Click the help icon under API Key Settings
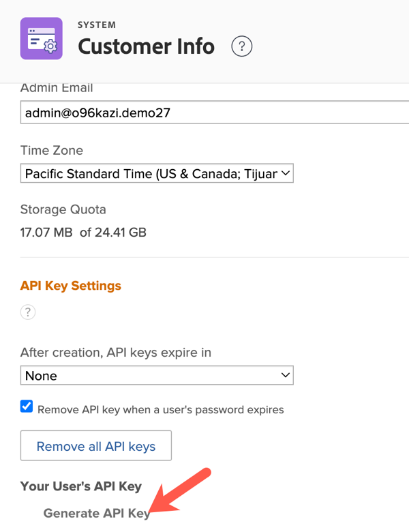Screen dimensions: 409x532 [x=28, y=312]
